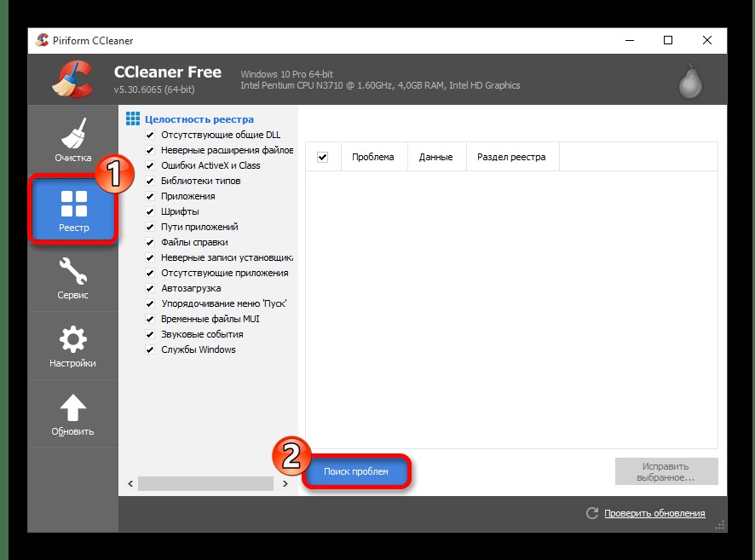Toggle Службы Windows checkbox
The height and width of the screenshot is (560, 755).
(150, 350)
